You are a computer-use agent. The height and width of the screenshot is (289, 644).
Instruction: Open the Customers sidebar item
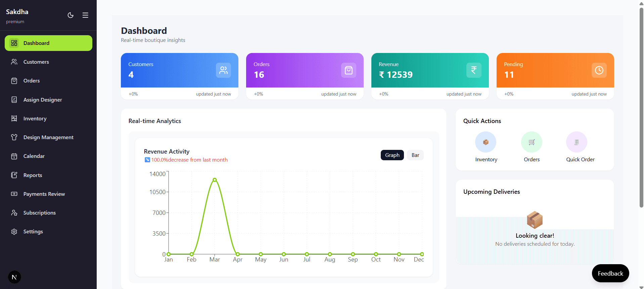coord(48,62)
